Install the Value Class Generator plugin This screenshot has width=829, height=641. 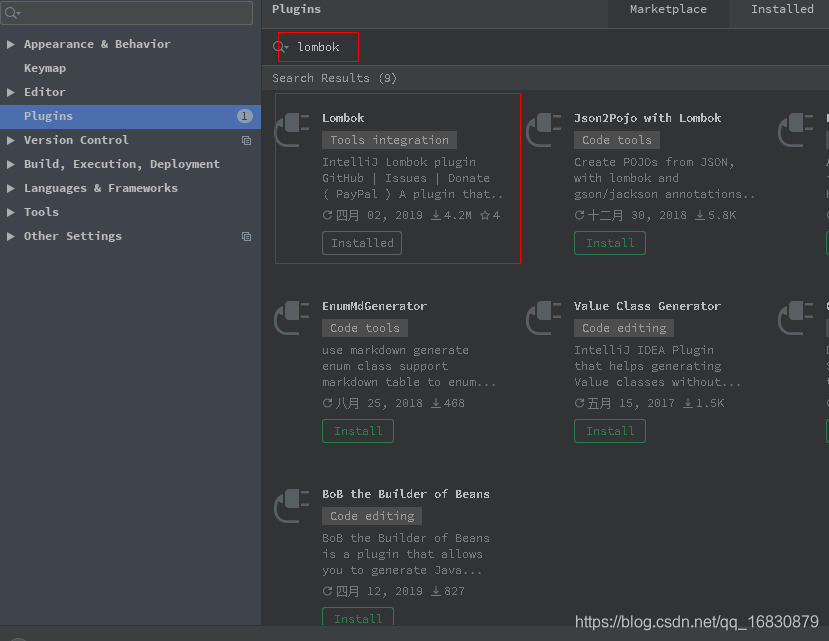point(610,431)
